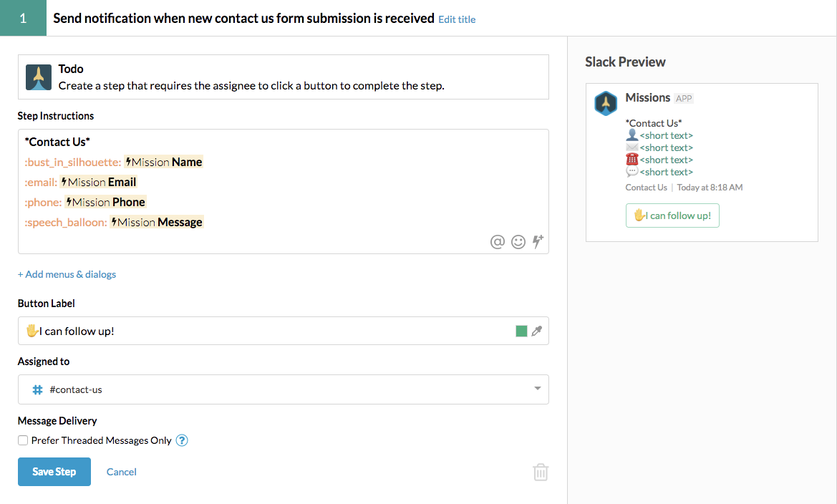Click the lightning bolt insert variable icon

tap(538, 241)
